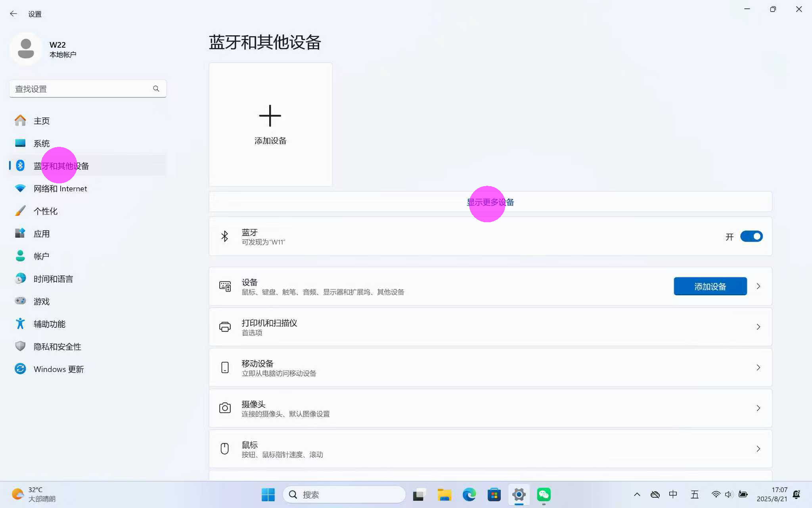Open Microsoft Store from taskbar
This screenshot has width=812, height=508.
(494, 495)
